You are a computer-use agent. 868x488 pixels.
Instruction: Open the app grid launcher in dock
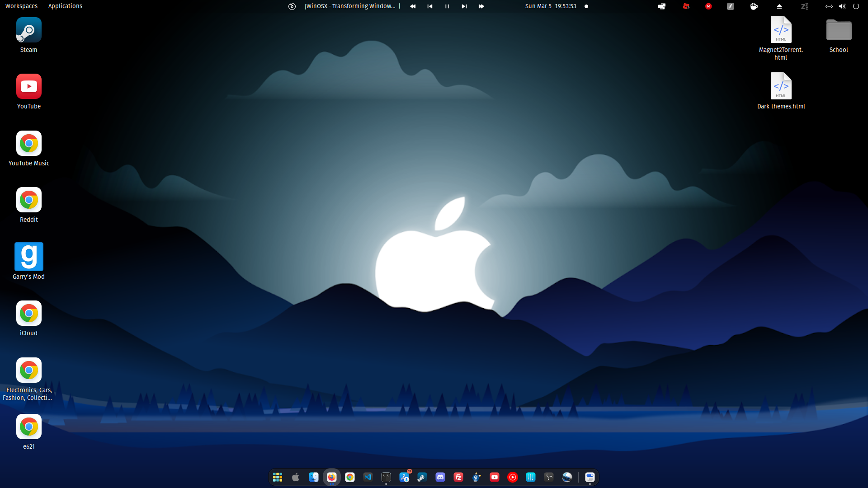[x=277, y=477]
